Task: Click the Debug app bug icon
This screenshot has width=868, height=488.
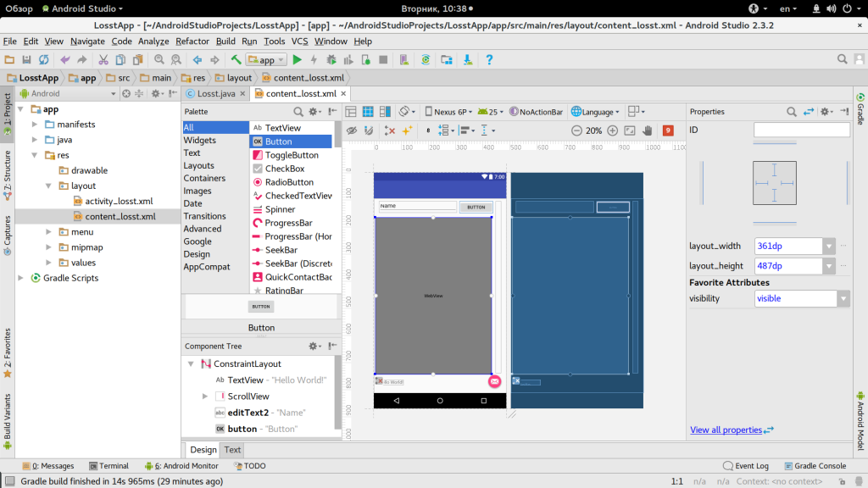Action: [331, 60]
